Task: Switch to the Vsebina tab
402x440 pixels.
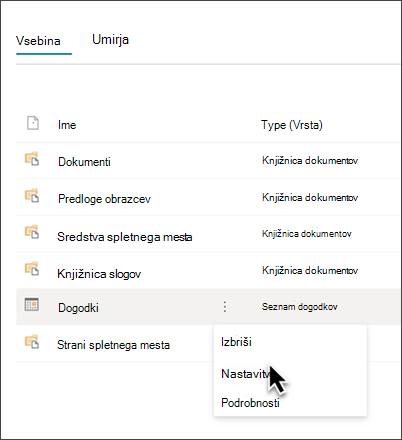Action: pos(38,41)
